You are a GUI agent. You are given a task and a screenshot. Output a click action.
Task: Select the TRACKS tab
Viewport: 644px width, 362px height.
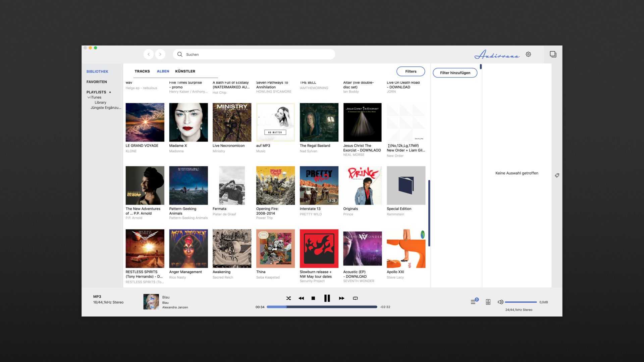[x=142, y=71]
